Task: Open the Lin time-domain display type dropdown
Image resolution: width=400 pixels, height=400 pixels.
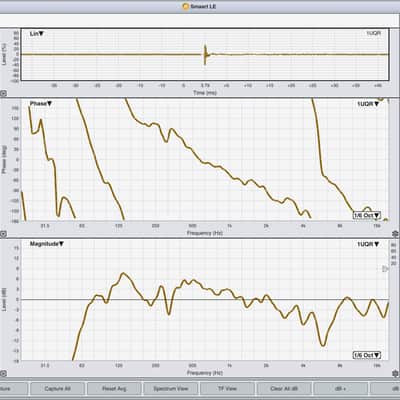Action: coord(37,34)
